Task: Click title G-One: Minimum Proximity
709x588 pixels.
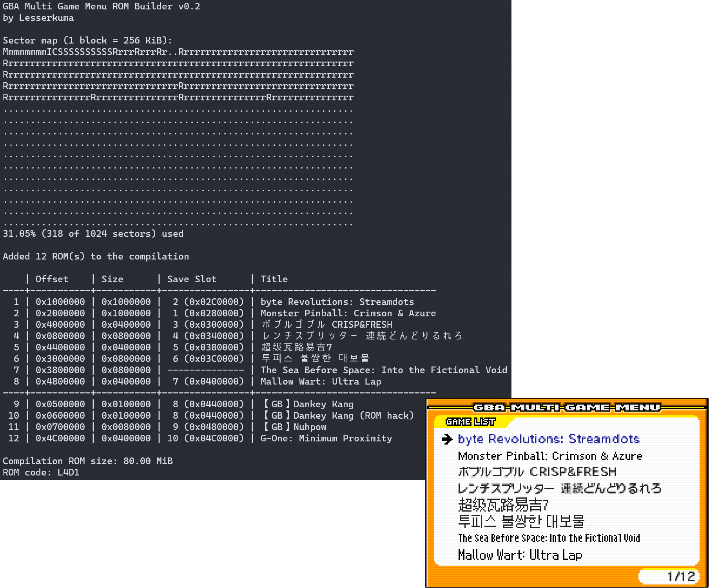Action: tap(326, 438)
